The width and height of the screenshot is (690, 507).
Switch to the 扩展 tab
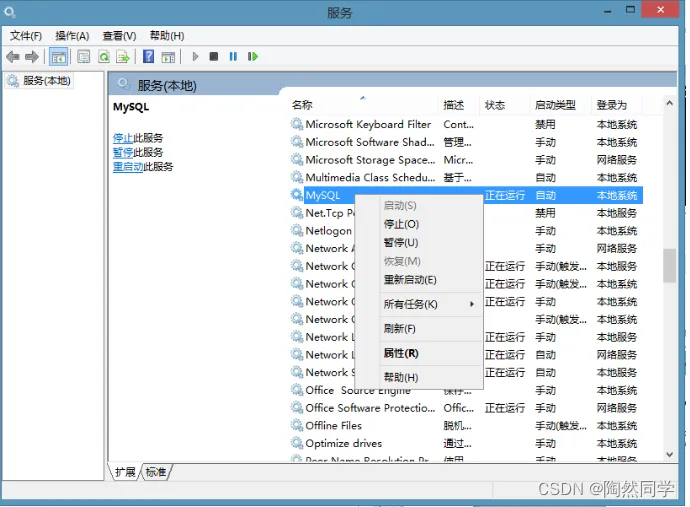coord(125,472)
